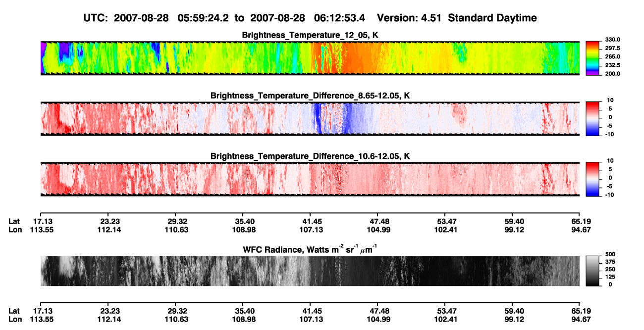Click longitude '99.12' below the WFC Radiance strip
Viewport: 644px width, 330px height.
point(513,319)
